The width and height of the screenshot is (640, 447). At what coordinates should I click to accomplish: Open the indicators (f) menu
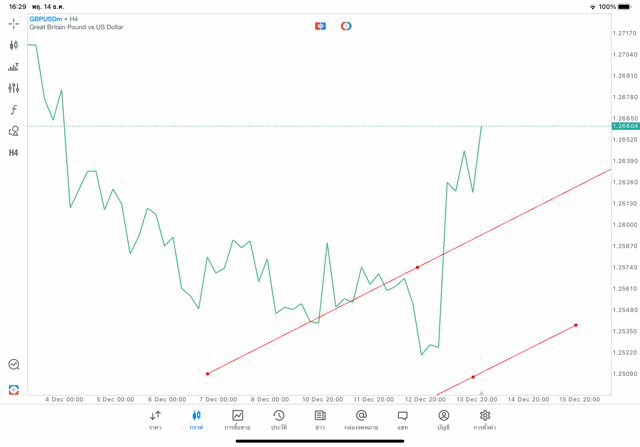pyautogui.click(x=14, y=110)
